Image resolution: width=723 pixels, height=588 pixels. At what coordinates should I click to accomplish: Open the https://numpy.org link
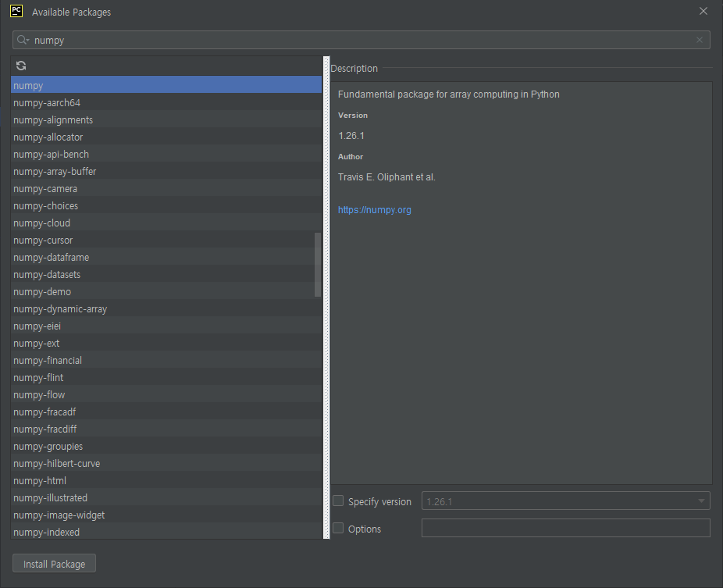click(x=375, y=210)
